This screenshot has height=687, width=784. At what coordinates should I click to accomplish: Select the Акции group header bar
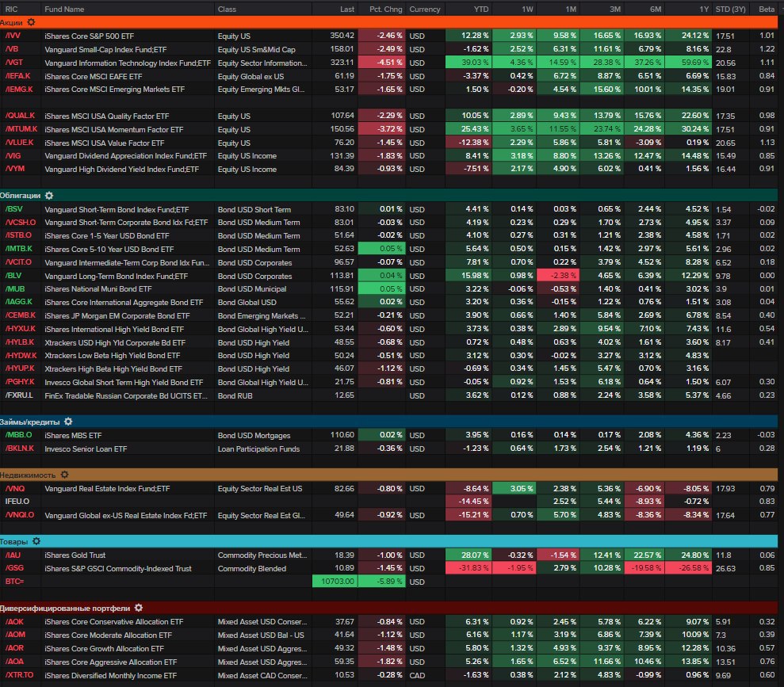(389, 22)
